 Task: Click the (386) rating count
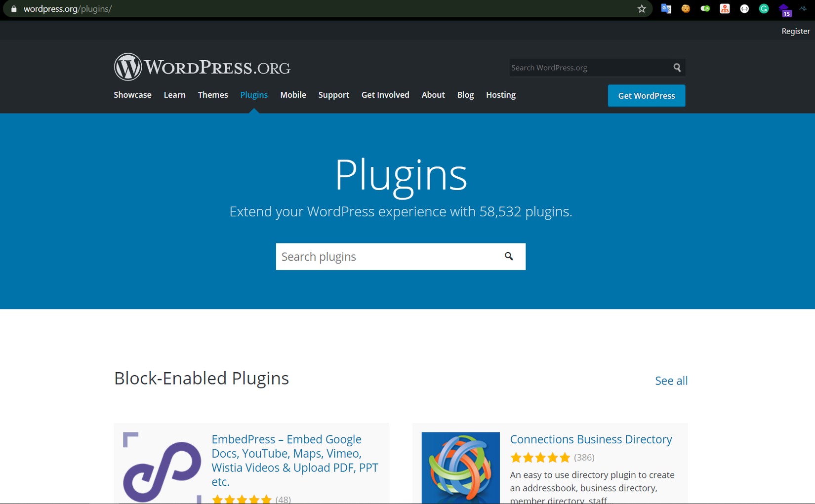pos(584,458)
